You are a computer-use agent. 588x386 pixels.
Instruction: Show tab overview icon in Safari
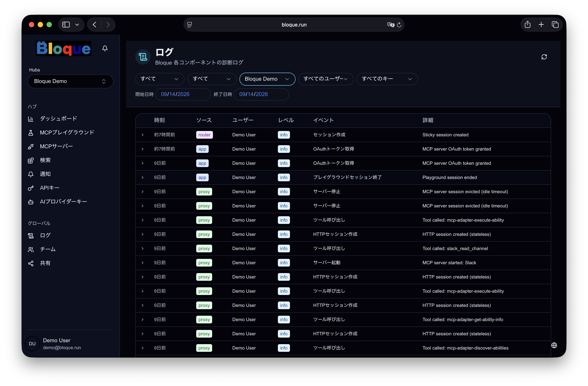(555, 24)
